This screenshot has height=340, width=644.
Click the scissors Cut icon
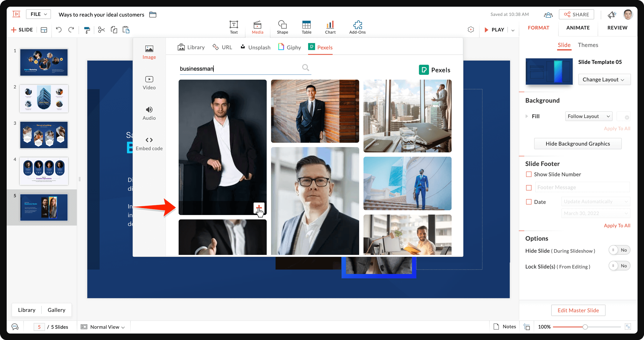[101, 30]
